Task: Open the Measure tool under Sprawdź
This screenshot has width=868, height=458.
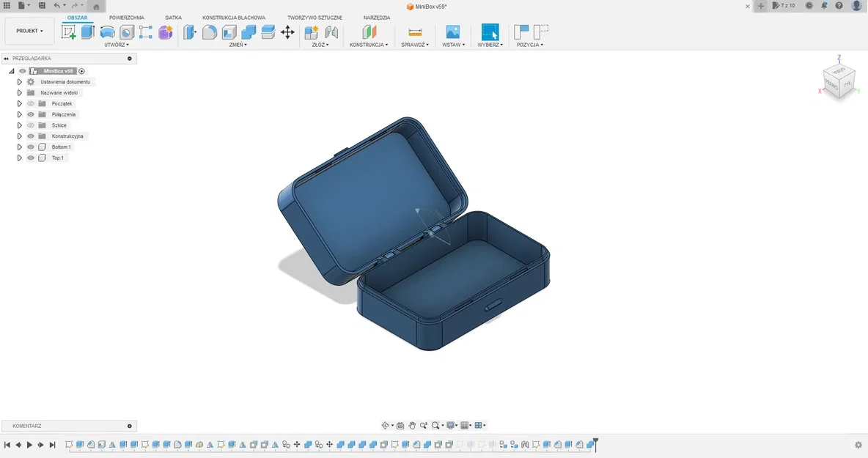Action: click(414, 32)
